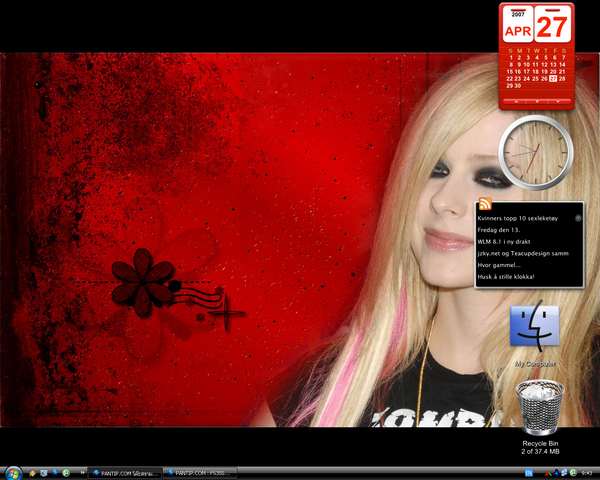This screenshot has height=480, width=600.
Task: Click the green round system tray icon
Action: [573, 472]
